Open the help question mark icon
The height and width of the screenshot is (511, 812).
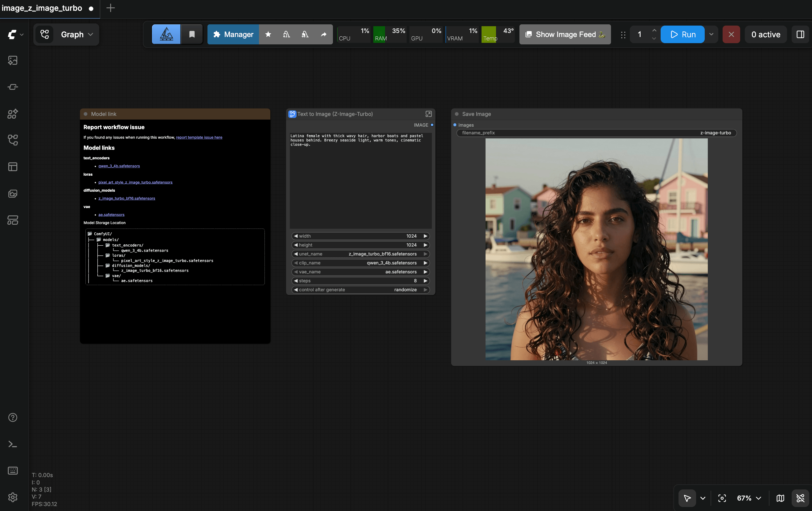[x=13, y=417]
